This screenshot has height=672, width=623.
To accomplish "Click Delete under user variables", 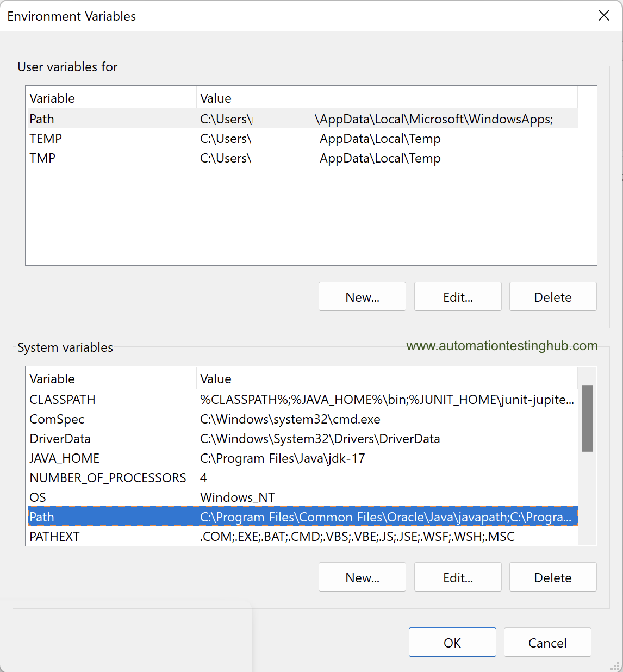I will pyautogui.click(x=553, y=296).
